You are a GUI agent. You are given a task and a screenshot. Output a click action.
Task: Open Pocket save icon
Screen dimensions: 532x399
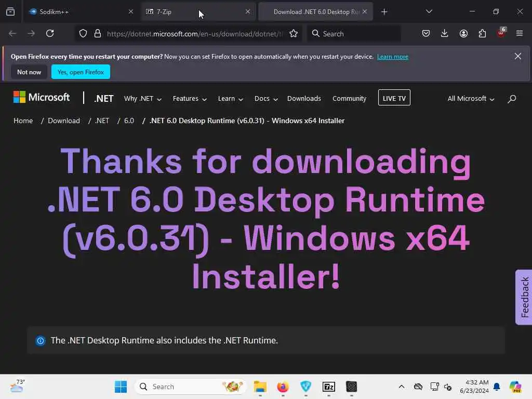(x=426, y=34)
